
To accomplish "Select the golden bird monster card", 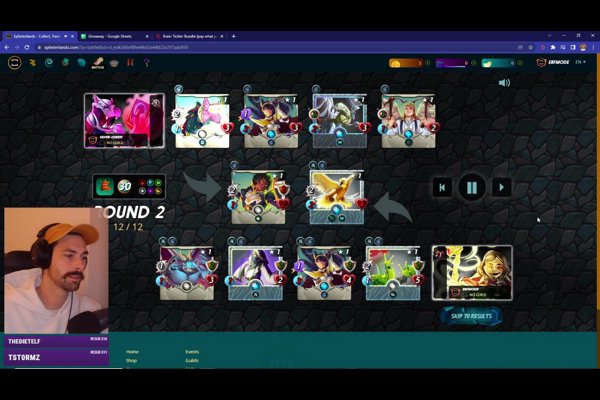I will click(x=337, y=197).
